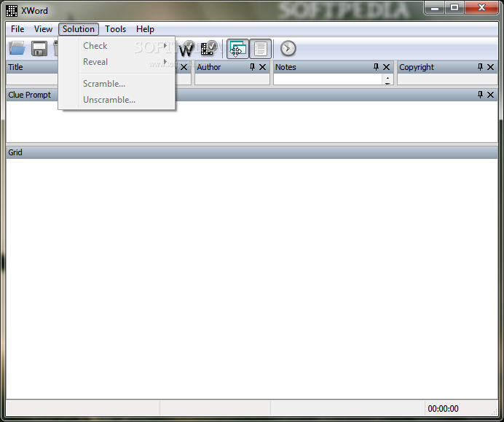Close the Copyright panel
Image resolution: width=504 pixels, height=422 pixels.
coord(490,67)
